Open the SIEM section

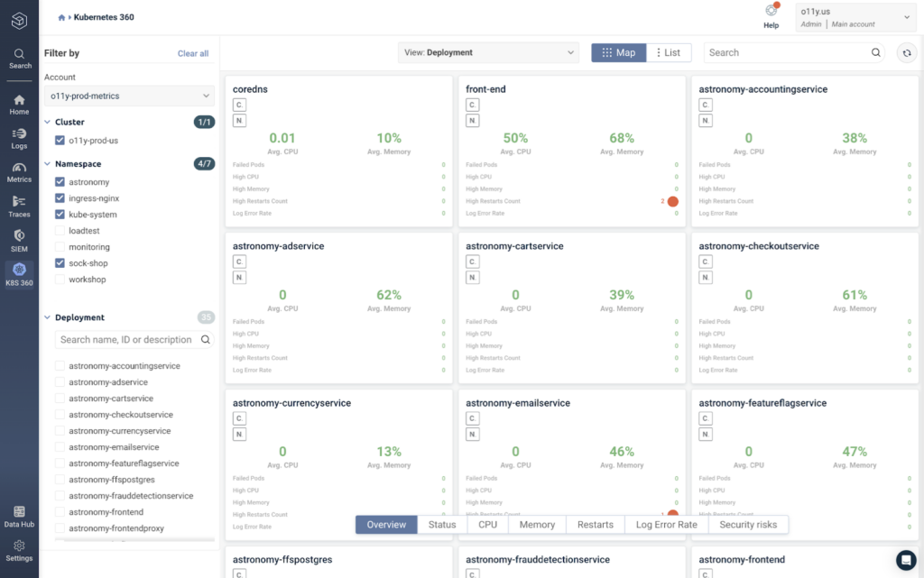(x=19, y=241)
